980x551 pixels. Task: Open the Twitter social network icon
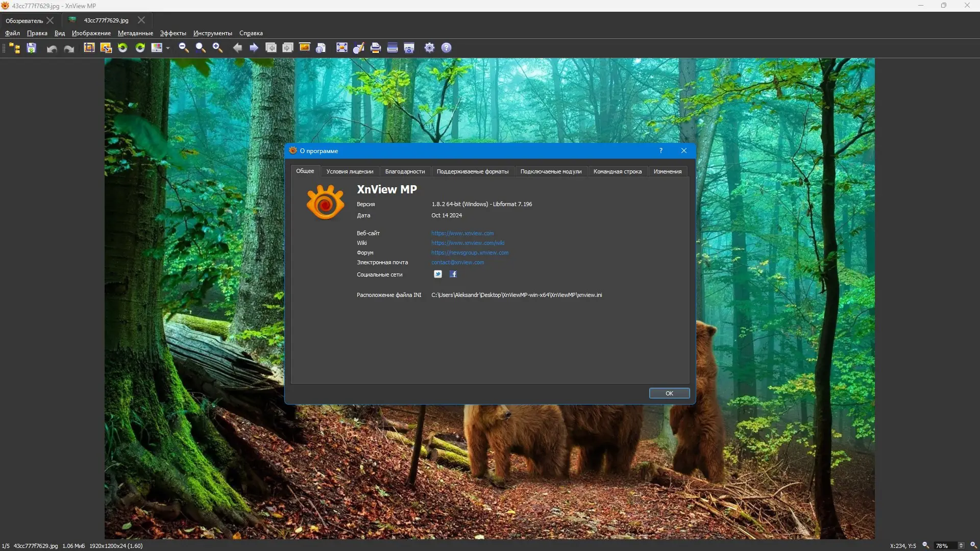coord(438,274)
